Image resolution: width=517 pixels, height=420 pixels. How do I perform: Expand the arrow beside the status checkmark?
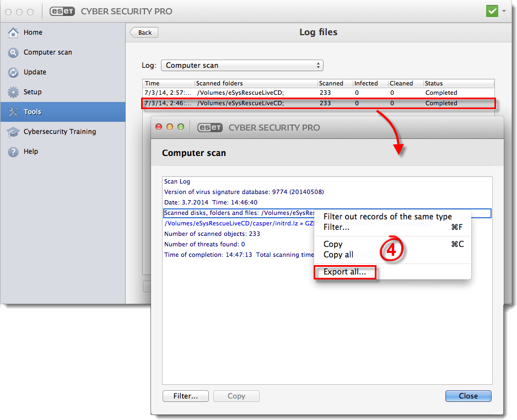504,11
